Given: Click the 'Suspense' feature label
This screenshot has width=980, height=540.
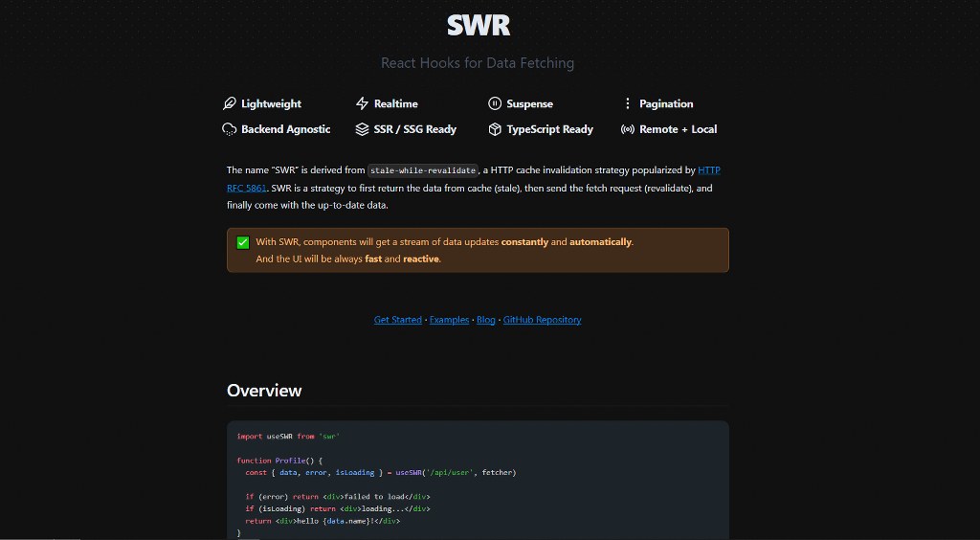Looking at the screenshot, I should (x=529, y=103).
